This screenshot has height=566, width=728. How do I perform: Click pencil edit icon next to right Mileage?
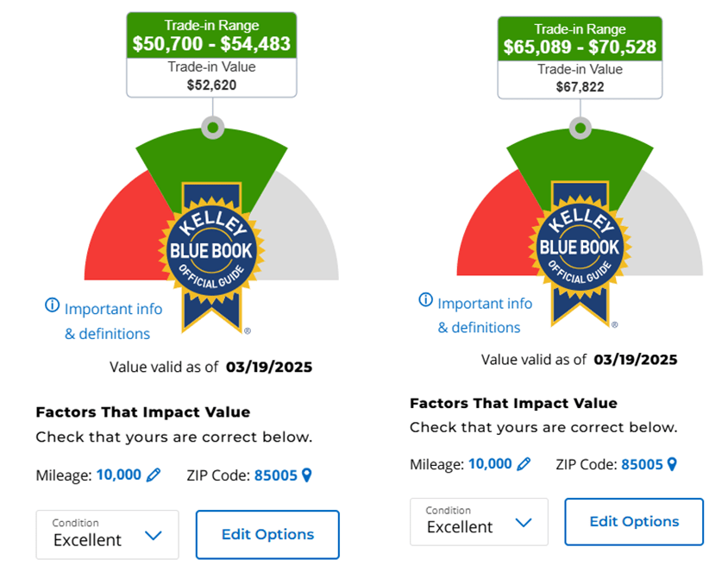pyautogui.click(x=524, y=464)
